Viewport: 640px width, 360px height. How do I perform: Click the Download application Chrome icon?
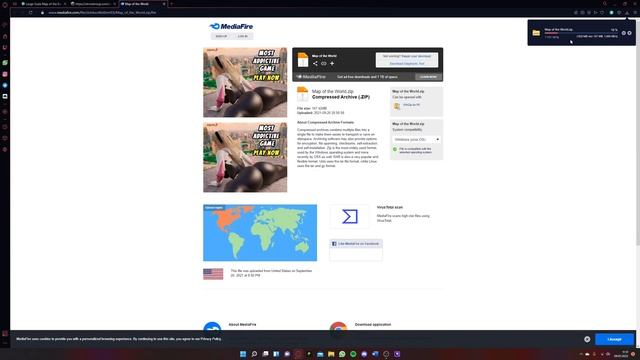(338, 327)
